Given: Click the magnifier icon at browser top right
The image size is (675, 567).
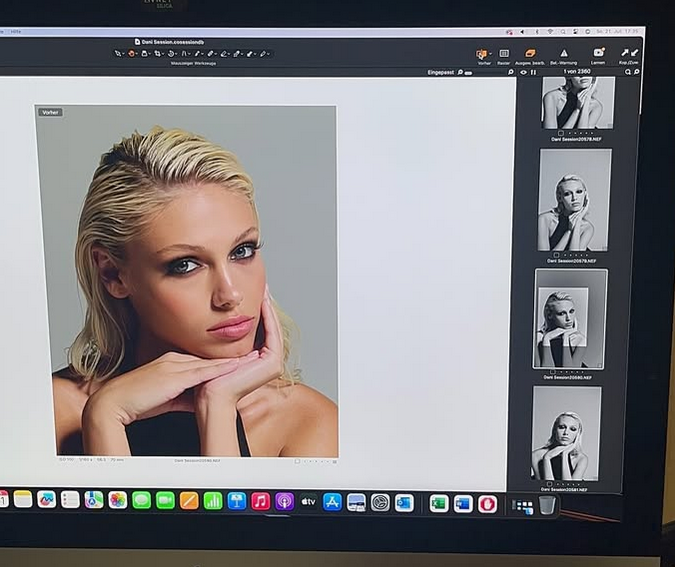Looking at the screenshot, I should (636, 72).
